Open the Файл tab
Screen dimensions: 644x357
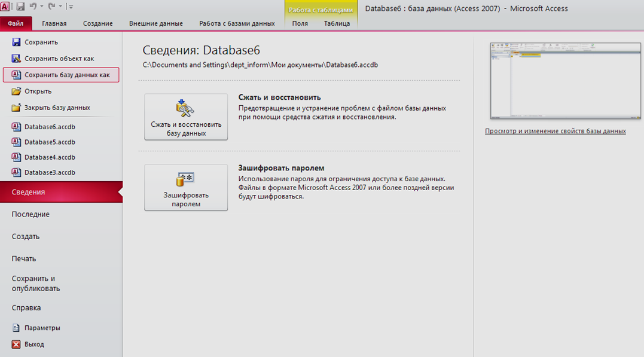(x=16, y=23)
